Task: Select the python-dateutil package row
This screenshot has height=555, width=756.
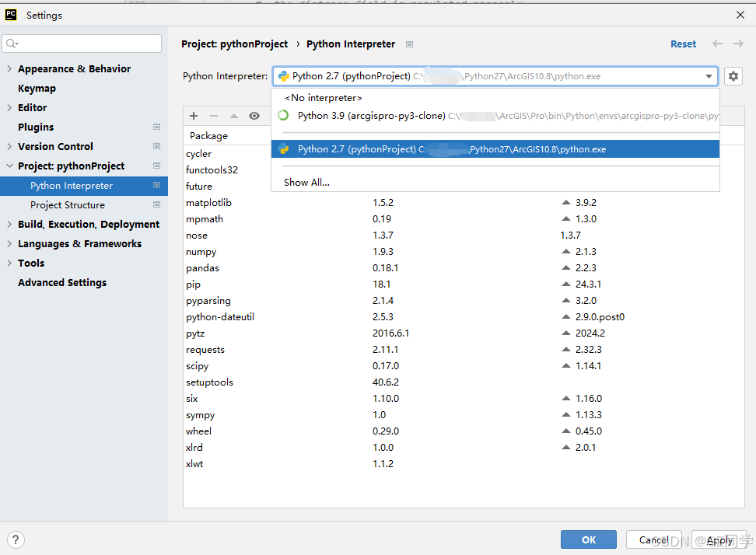Action: (x=464, y=317)
